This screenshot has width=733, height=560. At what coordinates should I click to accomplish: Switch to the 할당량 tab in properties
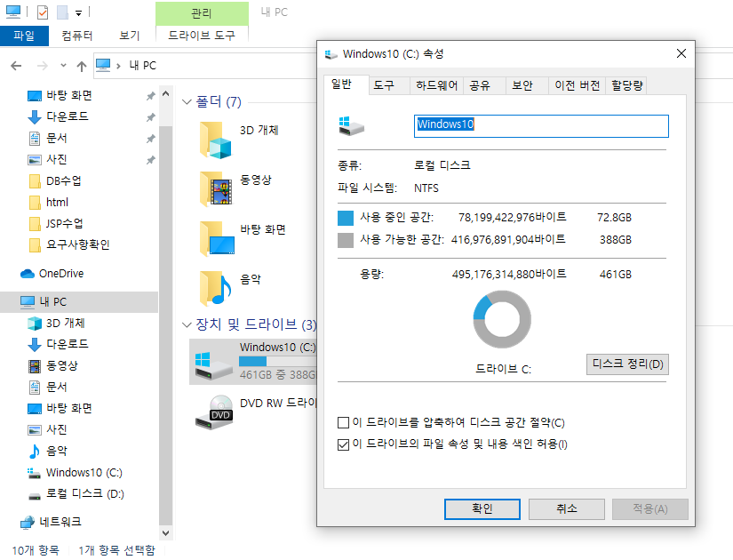click(x=627, y=85)
